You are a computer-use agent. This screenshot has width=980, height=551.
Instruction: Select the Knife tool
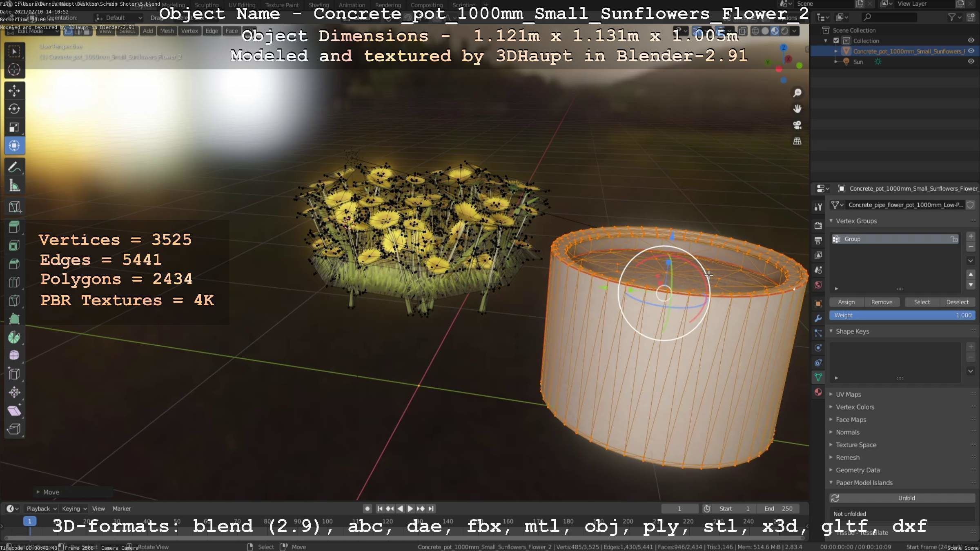[14, 300]
